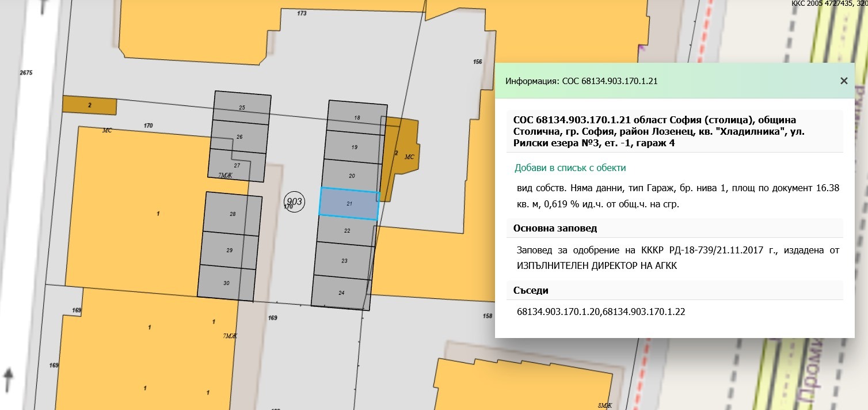Click the dark orange parcel 2 top-left
The height and width of the screenshot is (410, 868).
tap(89, 105)
